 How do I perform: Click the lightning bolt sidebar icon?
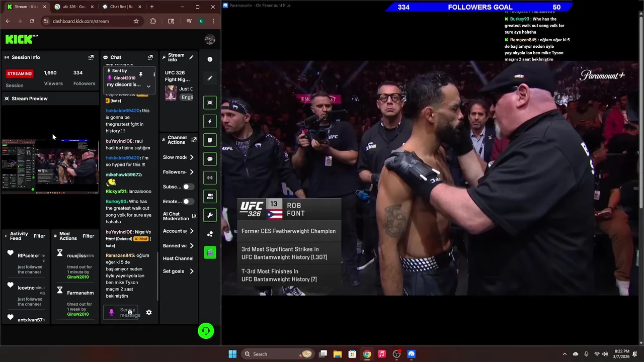click(x=210, y=121)
